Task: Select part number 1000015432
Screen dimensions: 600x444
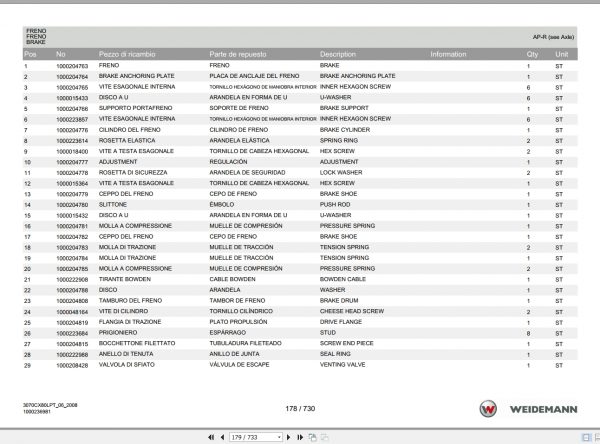Action: [72, 216]
